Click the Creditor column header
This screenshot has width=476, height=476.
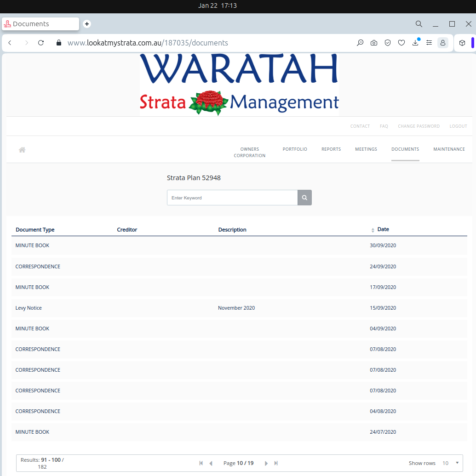(127, 230)
